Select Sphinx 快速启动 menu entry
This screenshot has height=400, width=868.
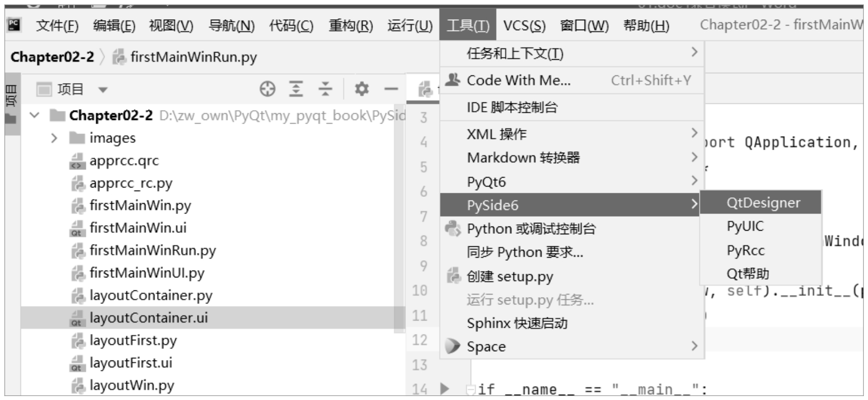572,323
